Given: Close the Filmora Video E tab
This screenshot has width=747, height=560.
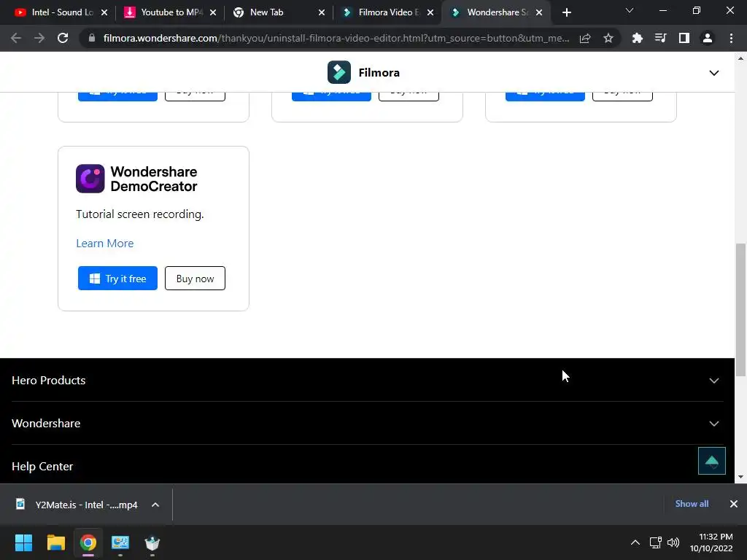Looking at the screenshot, I should [430, 12].
